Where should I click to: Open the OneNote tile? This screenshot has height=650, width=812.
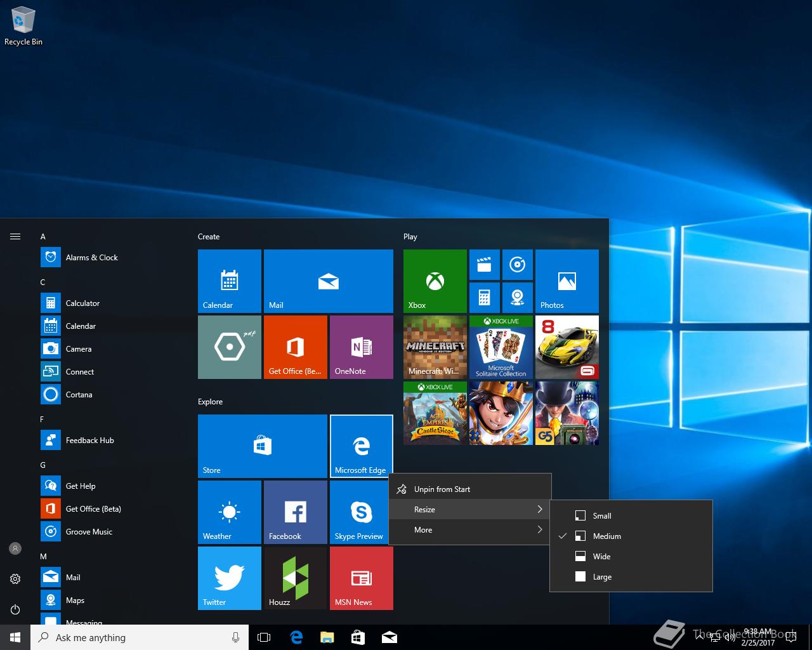[x=362, y=347]
